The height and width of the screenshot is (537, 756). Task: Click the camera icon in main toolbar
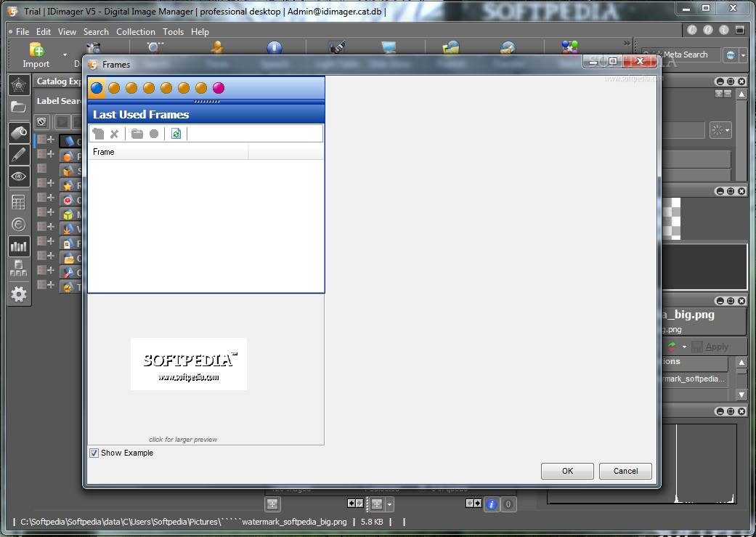point(93,48)
